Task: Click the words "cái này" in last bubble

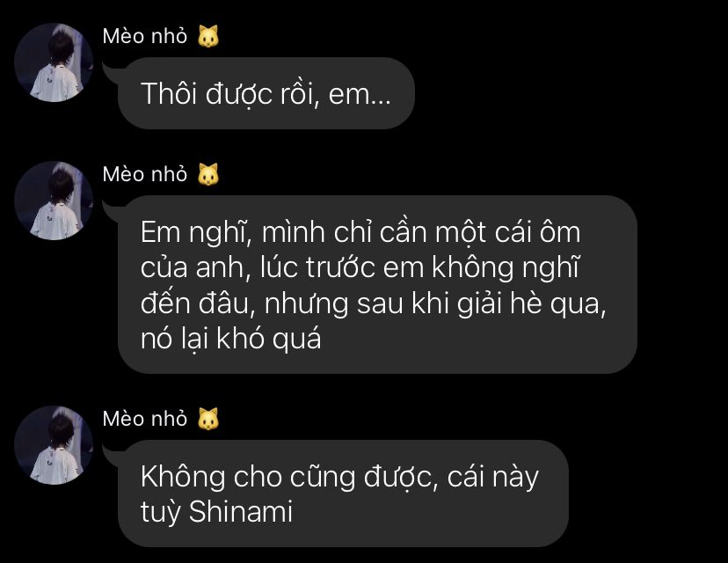Action: (492, 478)
